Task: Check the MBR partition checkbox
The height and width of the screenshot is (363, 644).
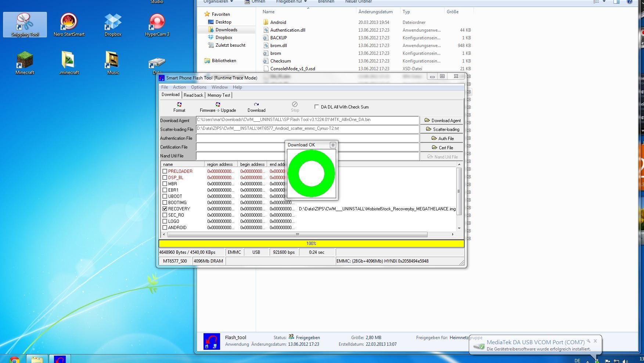Action: coord(165,184)
